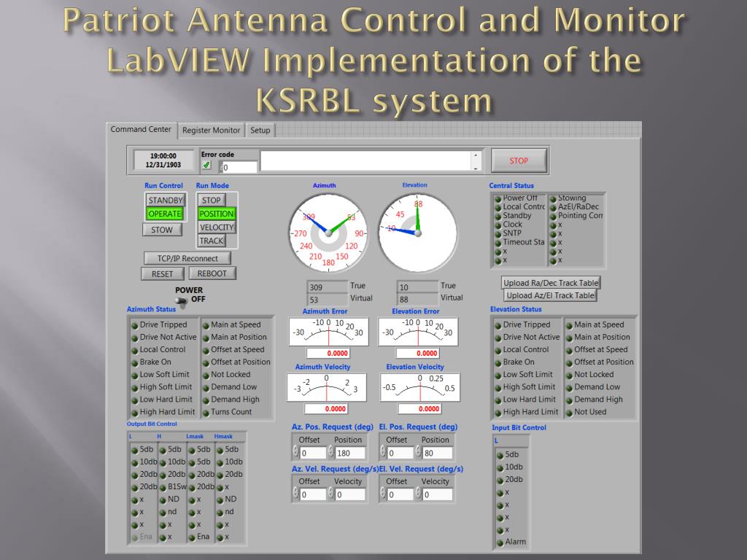Click the Power Off LED in Central Status
This screenshot has width=747, height=560.
point(498,198)
